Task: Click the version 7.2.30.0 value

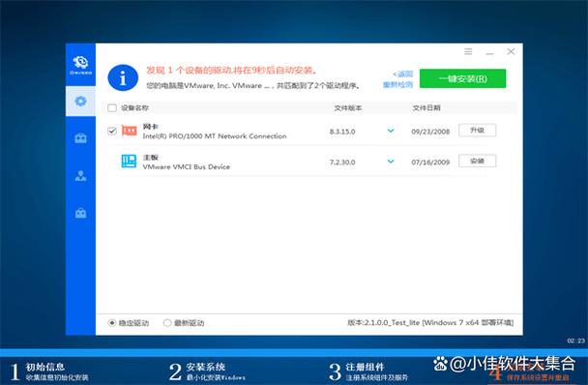Action: pyautogui.click(x=342, y=163)
